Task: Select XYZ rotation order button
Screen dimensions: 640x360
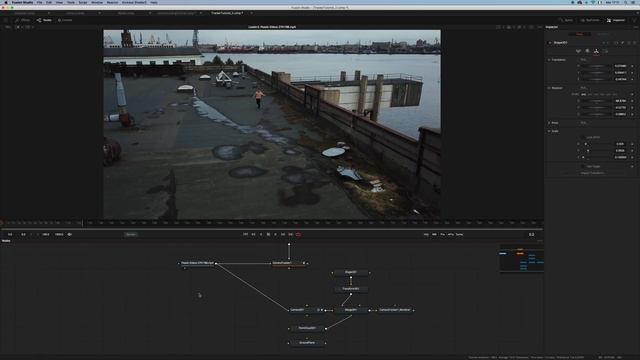Action: [x=584, y=94]
